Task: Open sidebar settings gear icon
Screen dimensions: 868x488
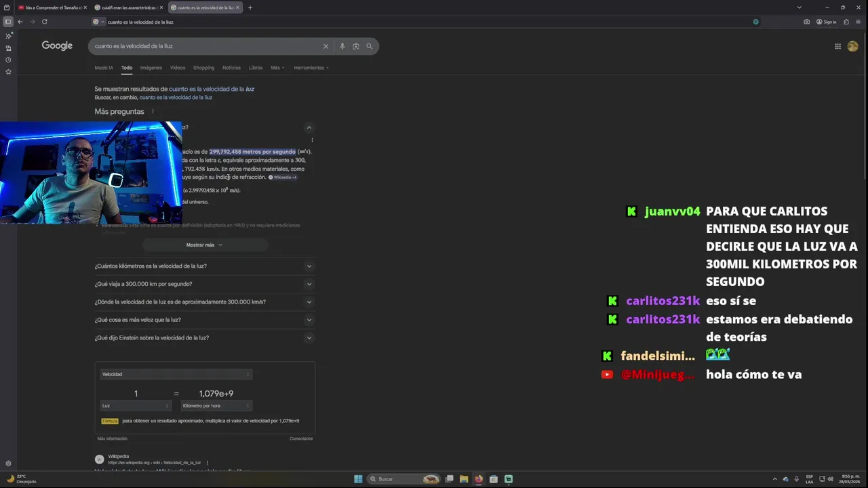Action: click(8, 464)
